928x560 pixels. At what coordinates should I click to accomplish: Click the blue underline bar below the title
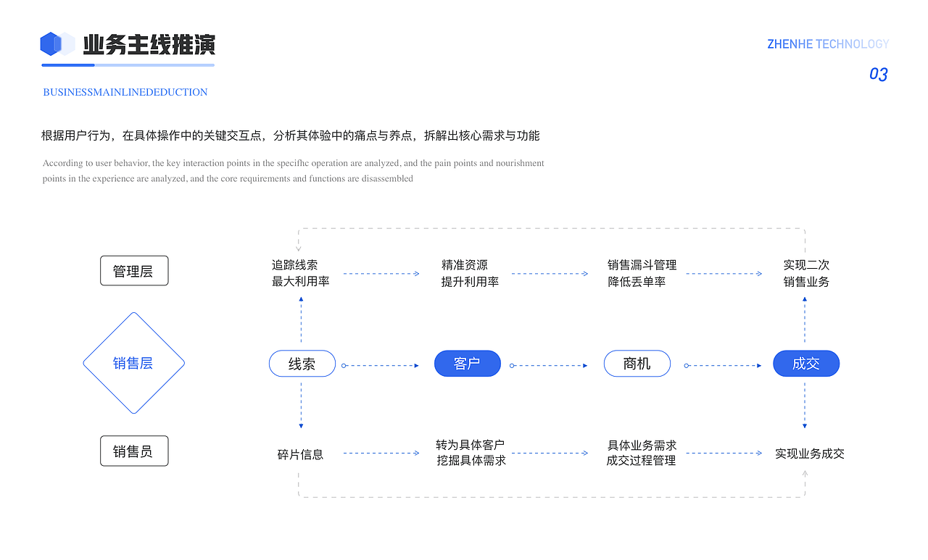(128, 64)
